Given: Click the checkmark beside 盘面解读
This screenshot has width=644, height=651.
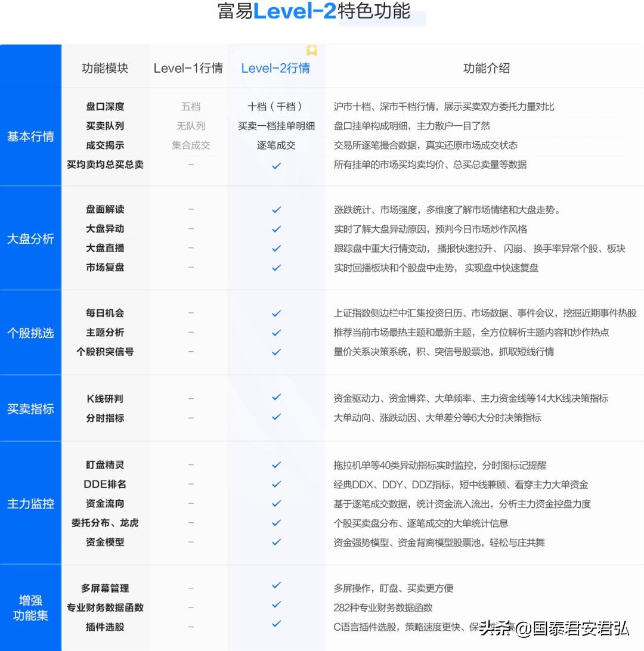Looking at the screenshot, I should (275, 209).
